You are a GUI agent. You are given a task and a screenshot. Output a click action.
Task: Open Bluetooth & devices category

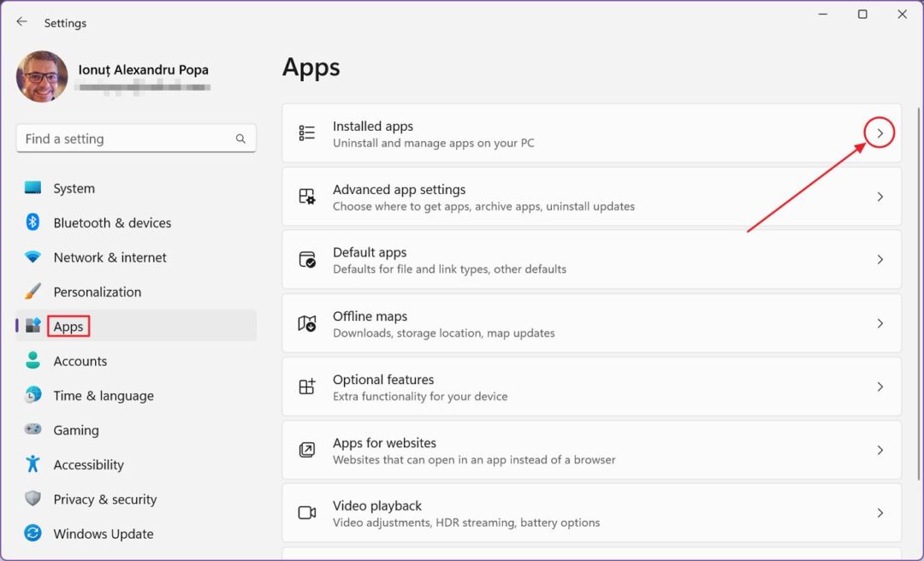point(136,222)
